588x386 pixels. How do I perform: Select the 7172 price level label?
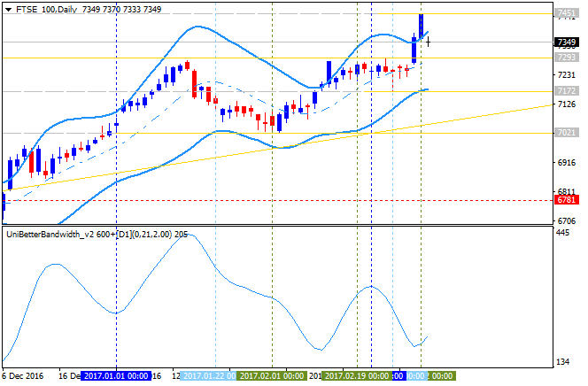click(567, 90)
